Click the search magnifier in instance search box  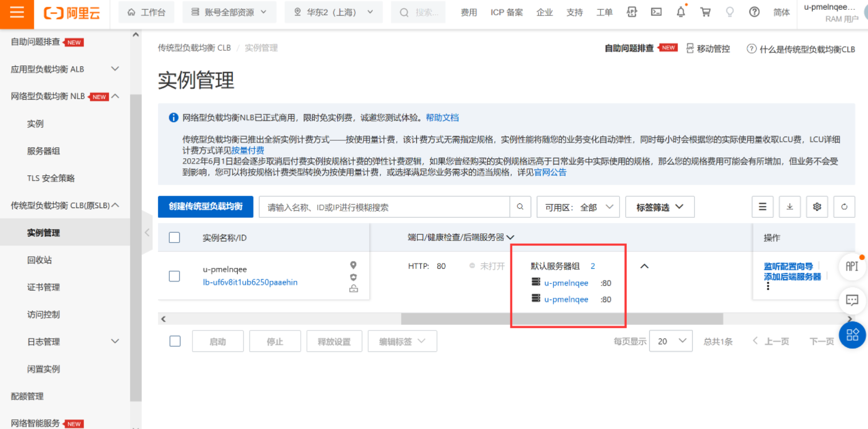(520, 207)
